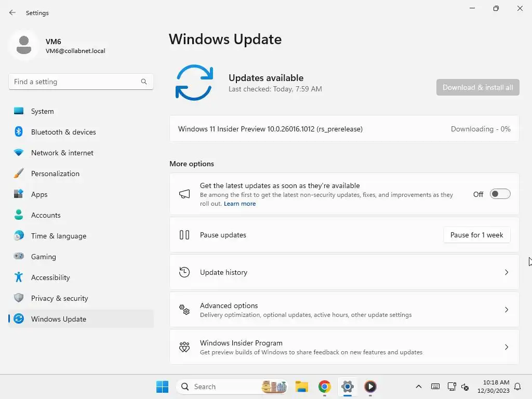Open Apps settings page
The image size is (532, 399).
point(81,194)
